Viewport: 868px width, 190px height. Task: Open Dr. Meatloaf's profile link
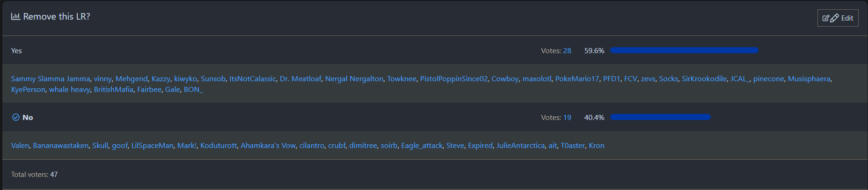300,79
